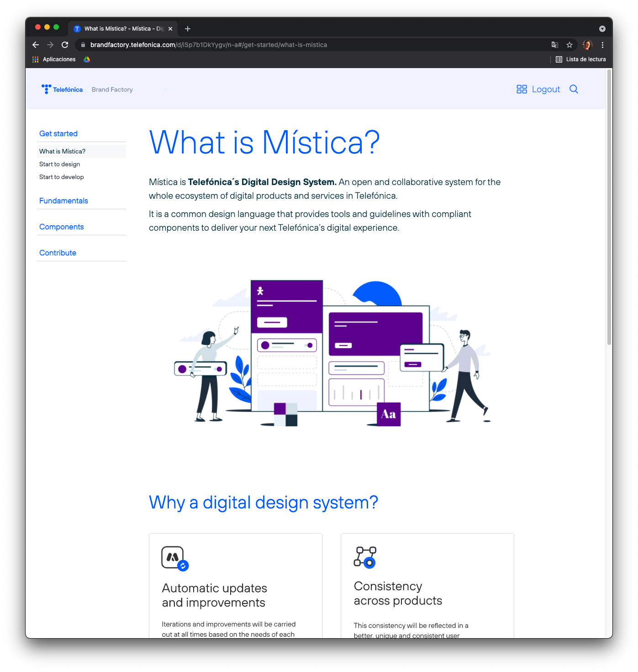
Task: Open the translate page icon
Action: click(555, 45)
